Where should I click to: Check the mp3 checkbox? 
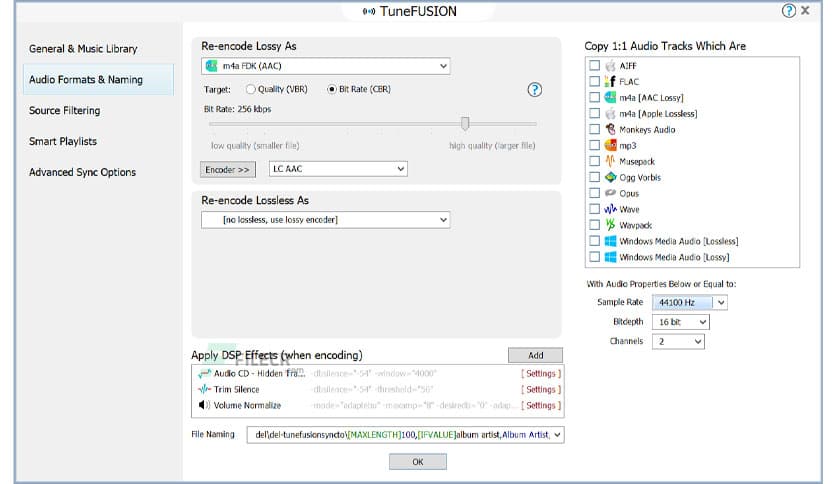594,146
